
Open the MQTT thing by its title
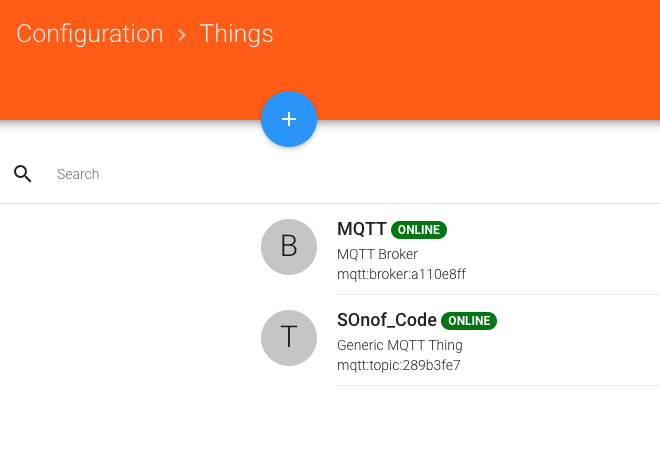pos(361,230)
